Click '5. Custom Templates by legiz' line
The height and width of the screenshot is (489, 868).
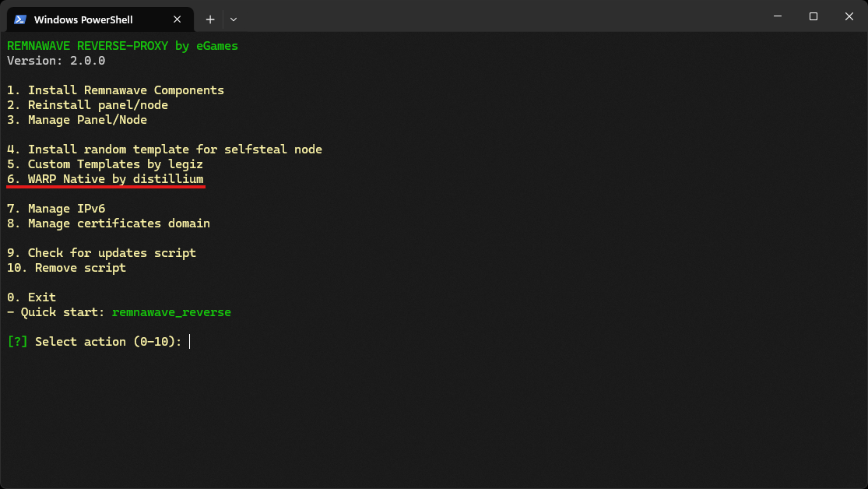pyautogui.click(x=105, y=164)
